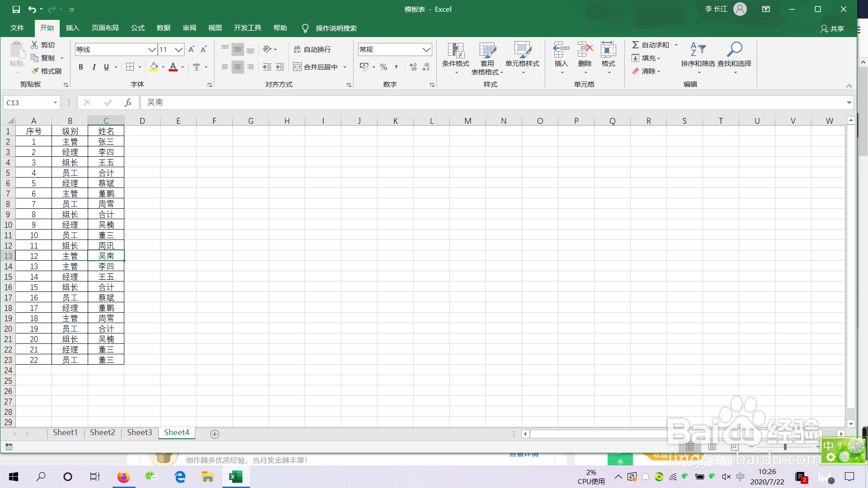Screen dimensions: 868x488
Task: Click the increase decimal places icon
Action: (x=413, y=67)
